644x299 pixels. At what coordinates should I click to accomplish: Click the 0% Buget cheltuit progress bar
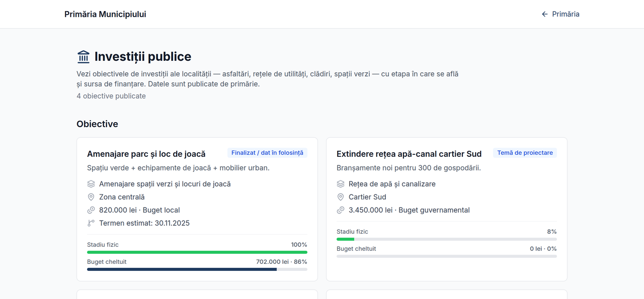pyautogui.click(x=447, y=256)
